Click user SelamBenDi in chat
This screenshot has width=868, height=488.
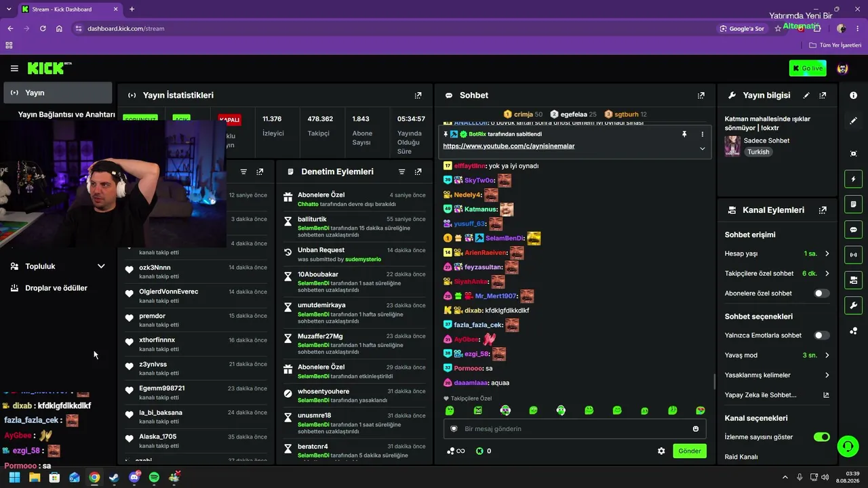click(505, 239)
